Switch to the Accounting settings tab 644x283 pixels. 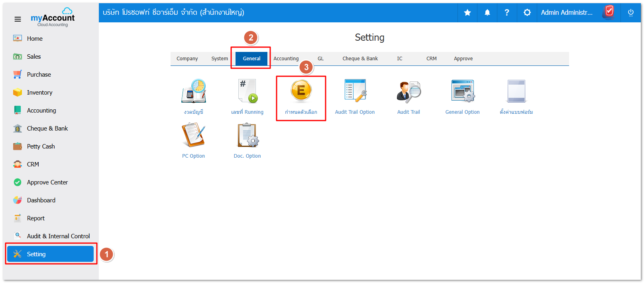click(286, 59)
